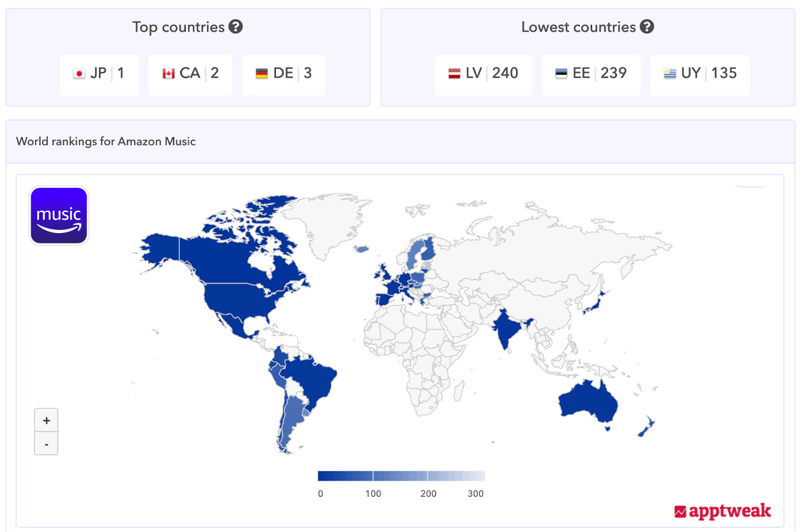This screenshot has height=532, width=801.
Task: Click the Latvia flag icon
Action: pyautogui.click(x=454, y=73)
